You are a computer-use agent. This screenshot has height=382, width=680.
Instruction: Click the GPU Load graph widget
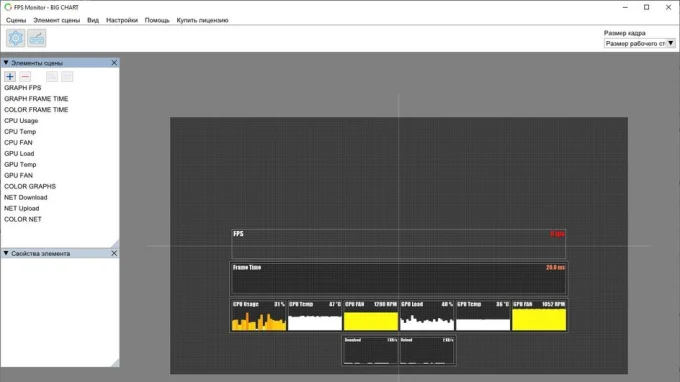[427, 316]
